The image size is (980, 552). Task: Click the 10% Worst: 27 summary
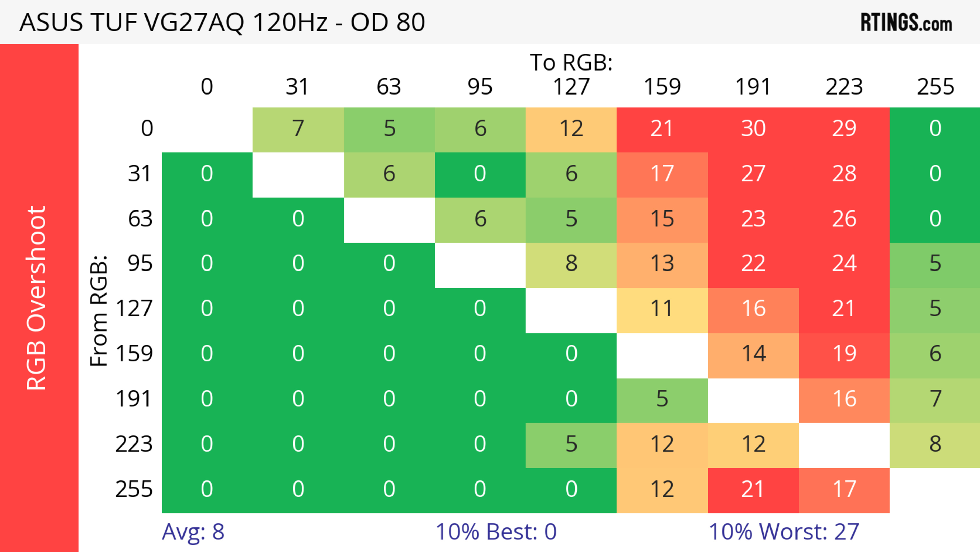point(784,532)
